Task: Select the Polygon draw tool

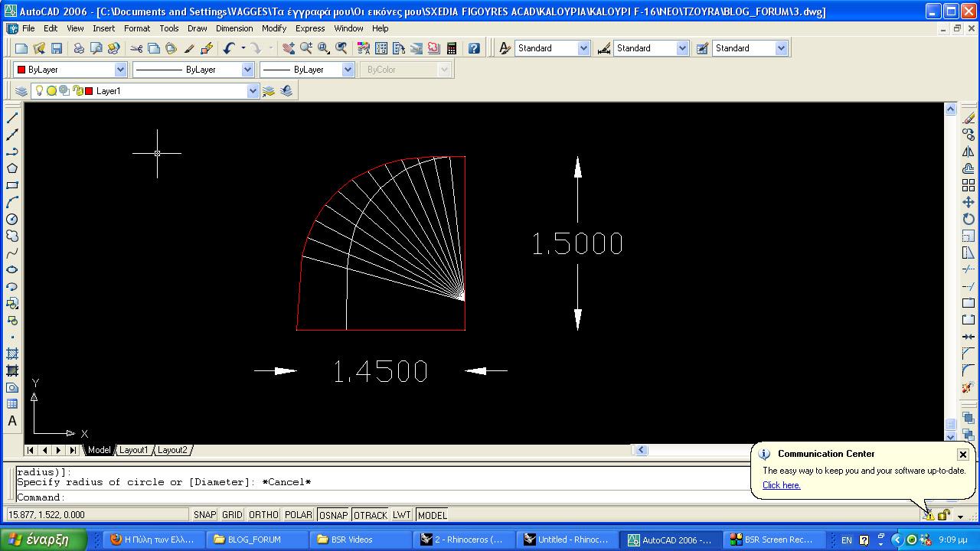Action: click(x=12, y=168)
